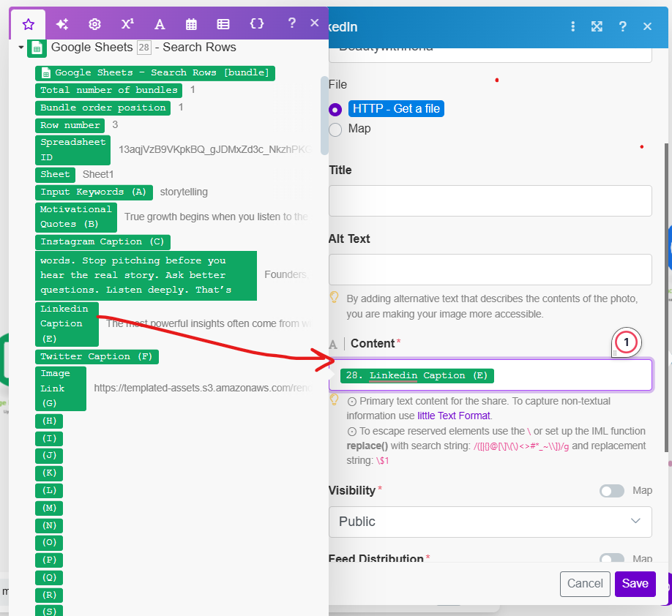This screenshot has height=616, width=672.
Task: Select the (H) column variable
Action: pyautogui.click(x=49, y=421)
